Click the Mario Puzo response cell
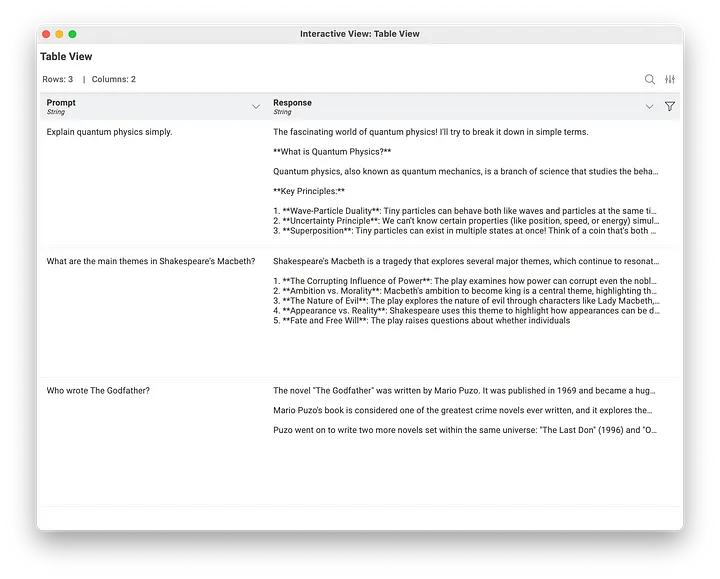Screen dimensions: 720x579 (465, 410)
